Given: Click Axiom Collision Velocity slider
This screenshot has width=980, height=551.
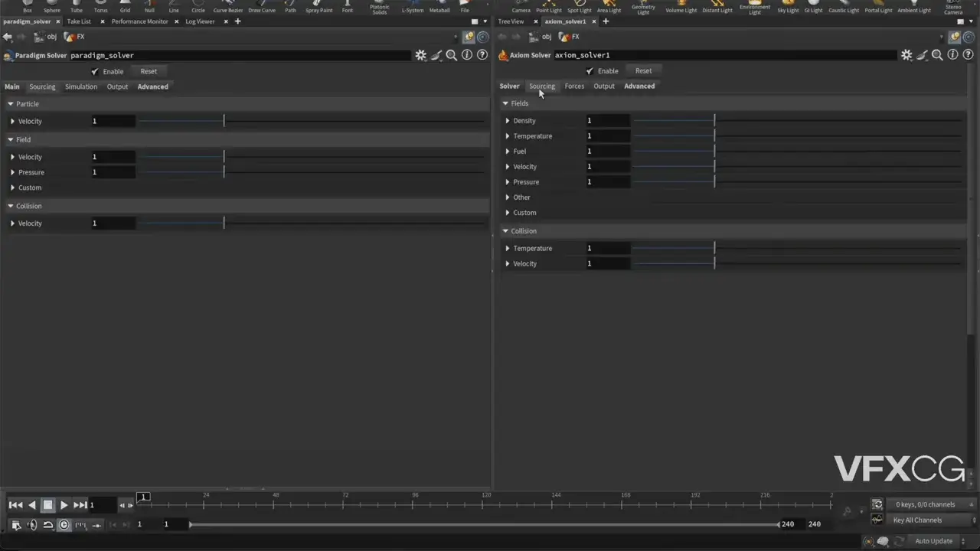Looking at the screenshot, I should click(797, 264).
